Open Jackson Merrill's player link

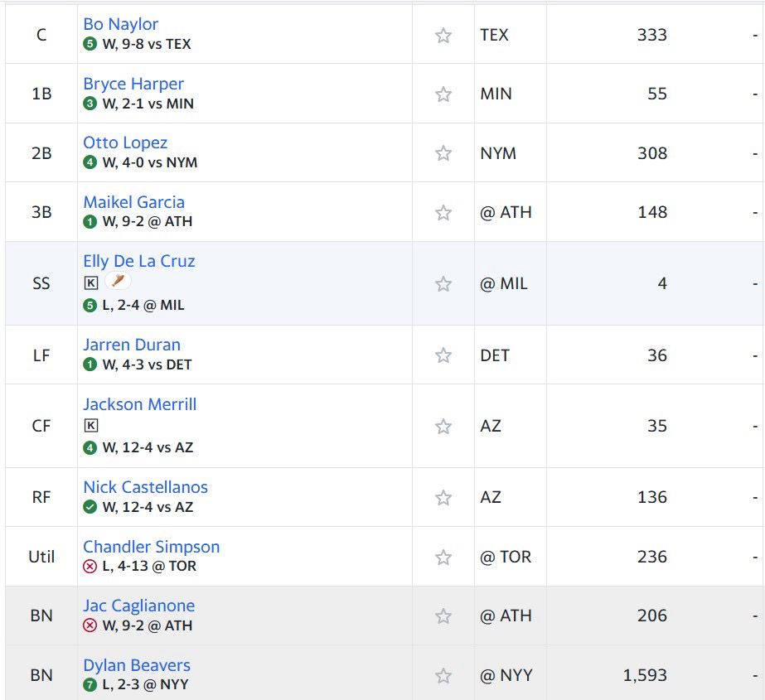pyautogui.click(x=140, y=404)
